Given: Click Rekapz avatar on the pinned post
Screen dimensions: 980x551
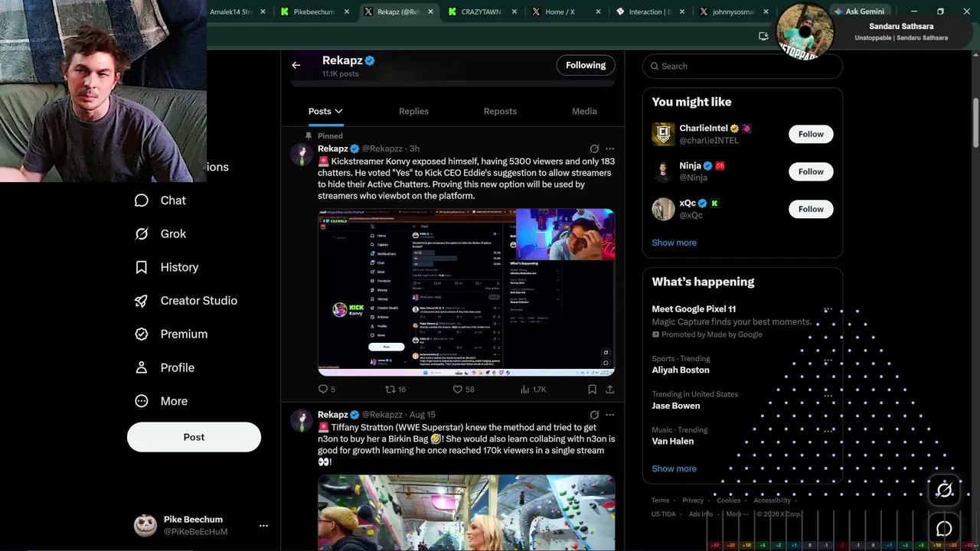Looking at the screenshot, I should click(301, 154).
